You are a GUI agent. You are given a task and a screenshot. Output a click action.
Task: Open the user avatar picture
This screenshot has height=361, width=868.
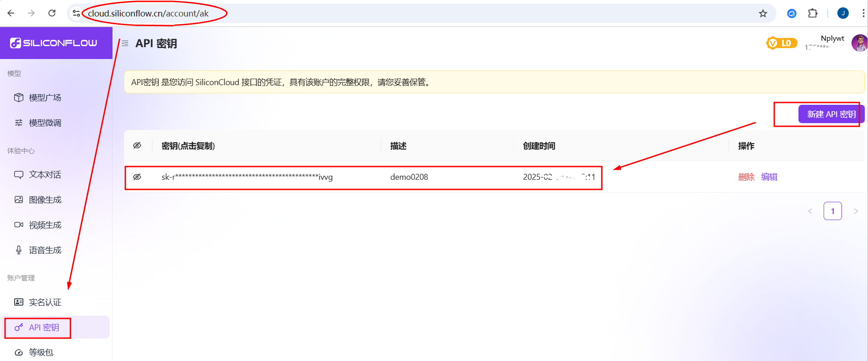(x=859, y=43)
